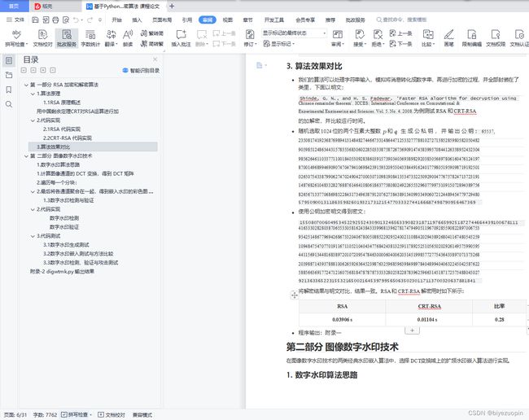The image size is (529, 420).
Task: Click the 文档校对 document proofing icon
Action: coord(42,37)
